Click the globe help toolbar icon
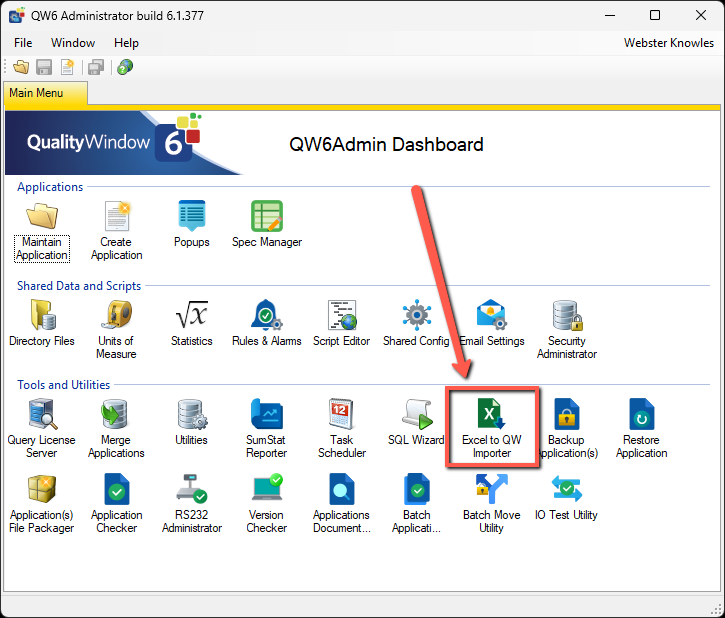 tap(125, 67)
